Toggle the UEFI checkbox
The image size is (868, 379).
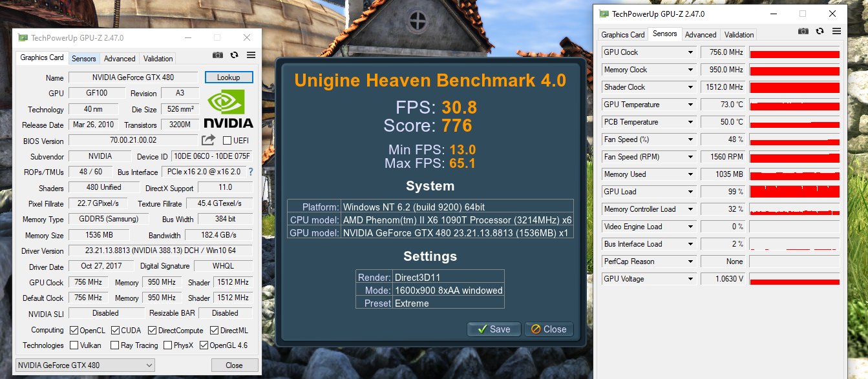tap(227, 141)
